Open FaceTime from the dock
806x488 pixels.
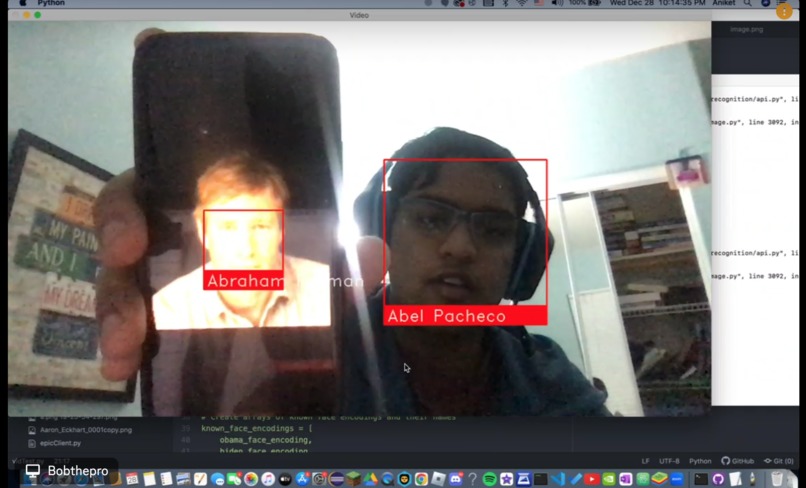pos(234,479)
